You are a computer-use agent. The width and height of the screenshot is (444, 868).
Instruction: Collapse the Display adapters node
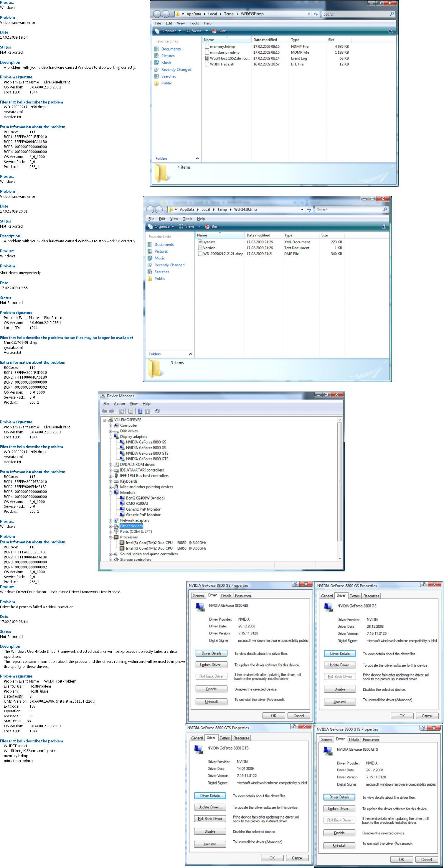[110, 437]
